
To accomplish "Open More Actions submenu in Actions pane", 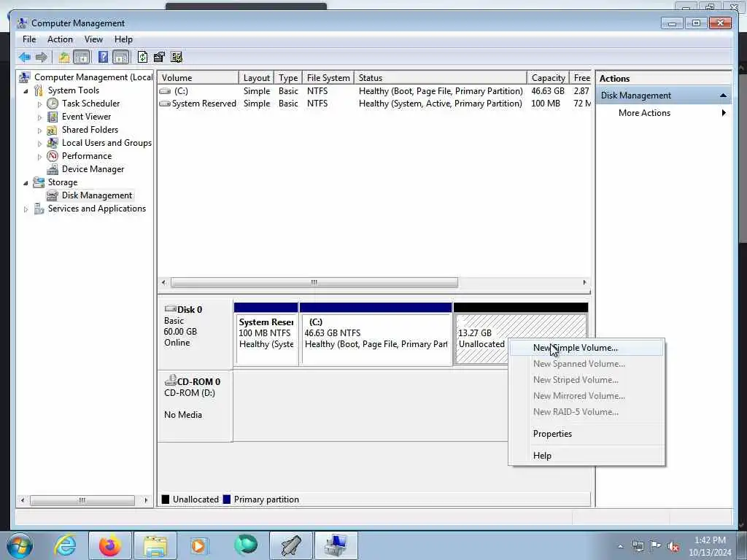I will click(x=664, y=113).
